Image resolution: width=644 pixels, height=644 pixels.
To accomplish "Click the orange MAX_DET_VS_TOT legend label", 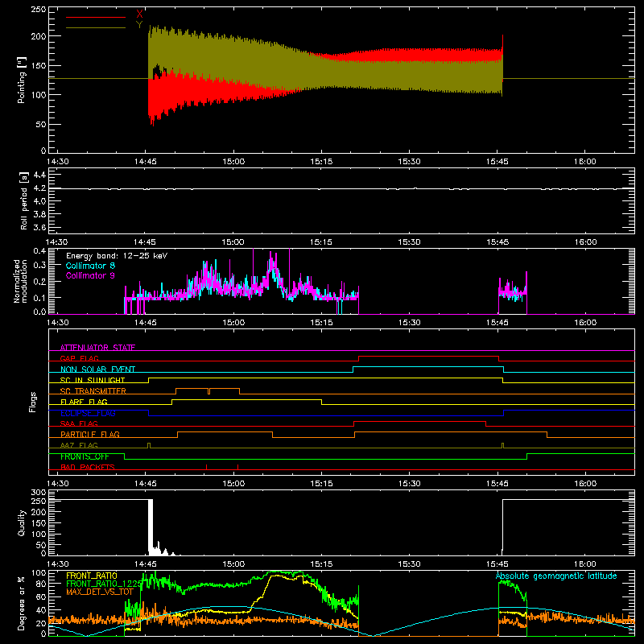I will [100, 592].
